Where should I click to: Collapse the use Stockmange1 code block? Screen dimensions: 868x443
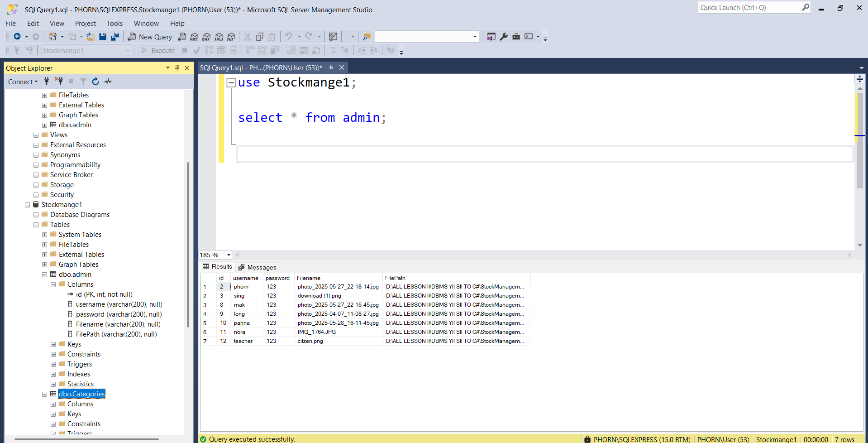click(x=231, y=82)
